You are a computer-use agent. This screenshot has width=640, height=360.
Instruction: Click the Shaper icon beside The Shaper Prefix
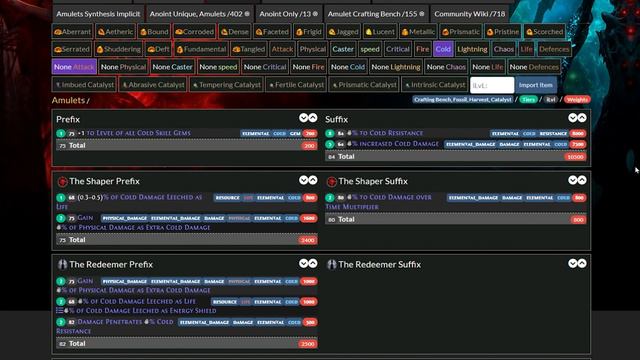coord(62,181)
